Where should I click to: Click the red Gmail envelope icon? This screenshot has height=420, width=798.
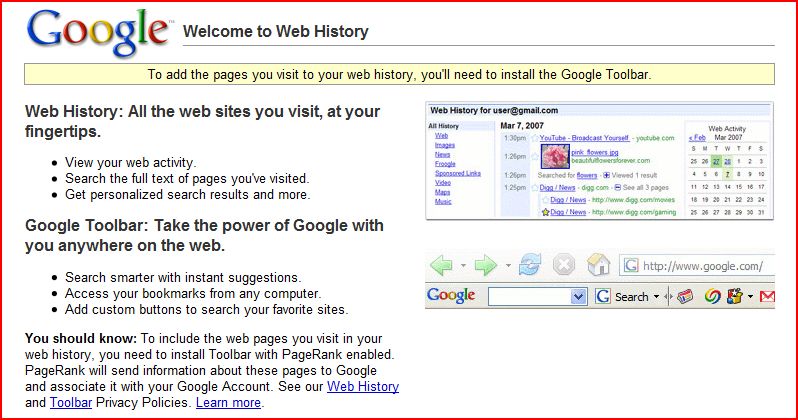767,296
